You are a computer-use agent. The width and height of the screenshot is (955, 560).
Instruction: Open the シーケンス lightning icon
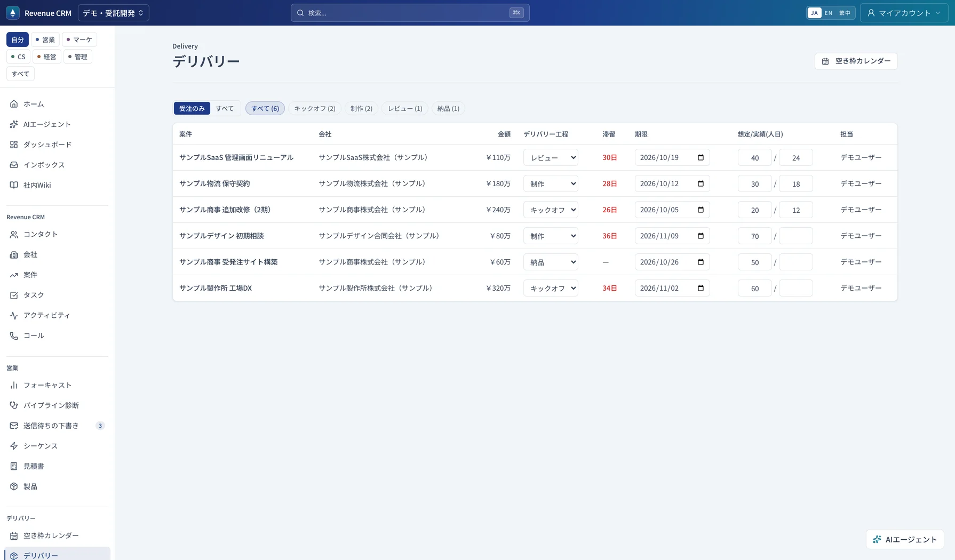[14, 446]
